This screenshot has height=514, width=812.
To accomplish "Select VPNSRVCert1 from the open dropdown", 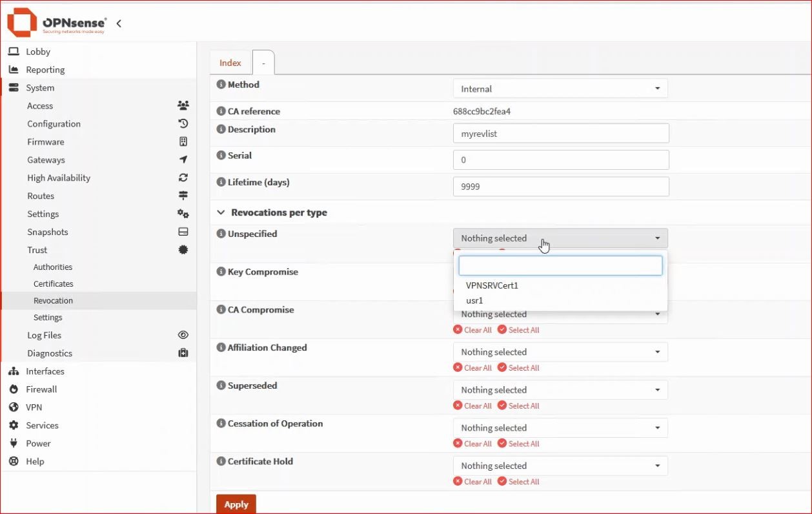I will point(492,285).
